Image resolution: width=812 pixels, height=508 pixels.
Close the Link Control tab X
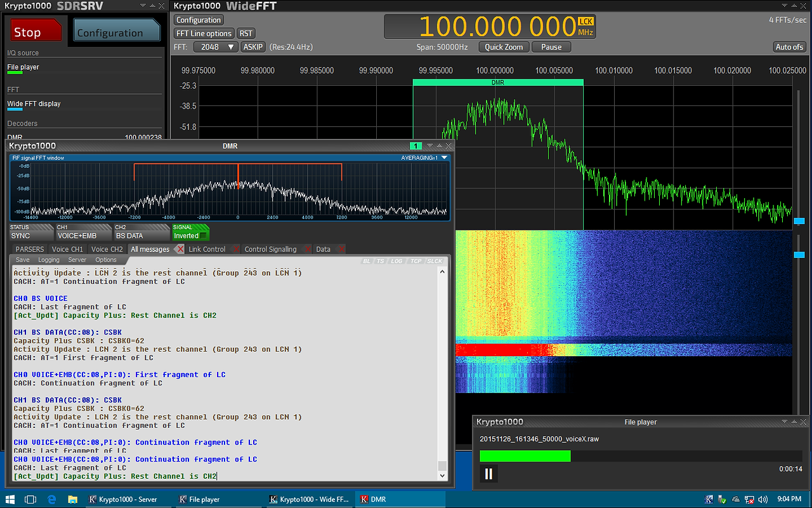(x=236, y=250)
